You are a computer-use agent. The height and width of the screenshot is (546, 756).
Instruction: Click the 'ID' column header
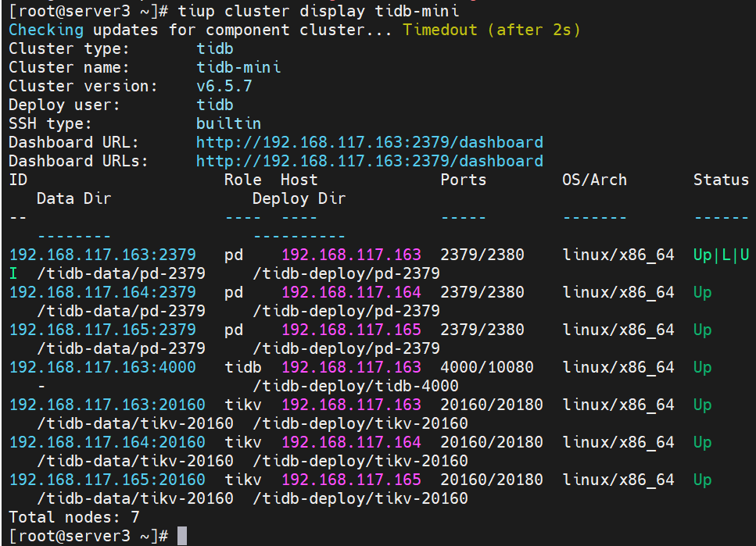pyautogui.click(x=18, y=180)
